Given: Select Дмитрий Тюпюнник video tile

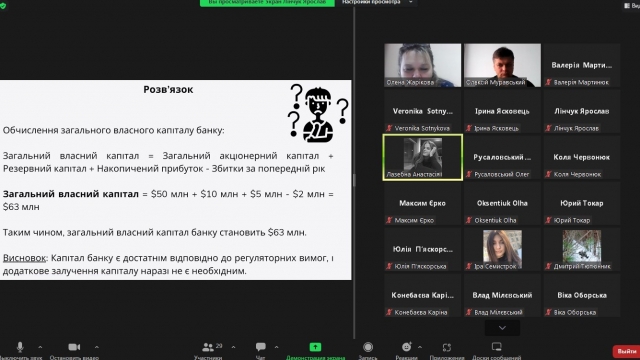Looking at the screenshot, I should [582, 249].
